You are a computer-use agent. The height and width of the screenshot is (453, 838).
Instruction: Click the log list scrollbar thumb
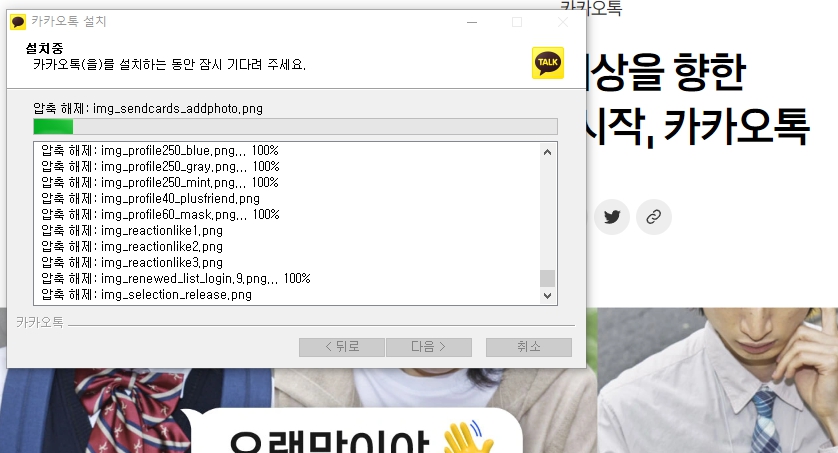click(547, 278)
